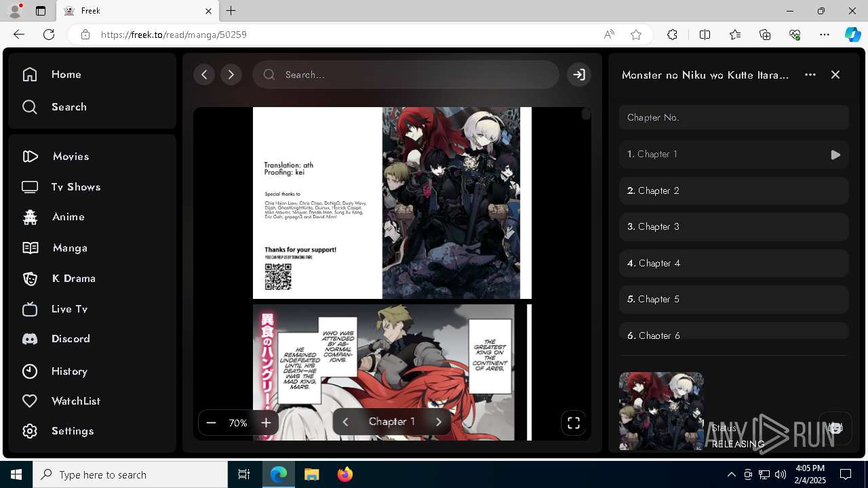Show hidden system tray icons
868x488 pixels.
[731, 474]
